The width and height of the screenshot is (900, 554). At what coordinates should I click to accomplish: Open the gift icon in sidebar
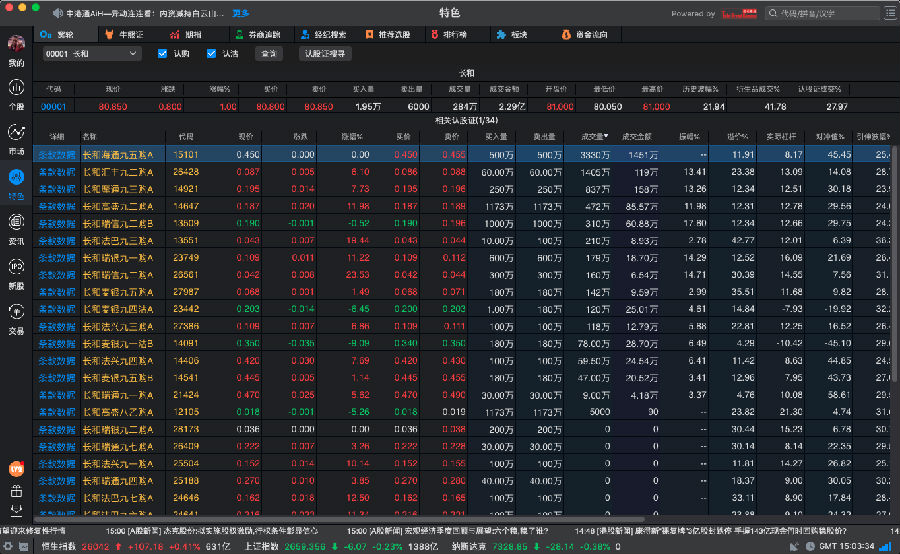click(x=16, y=491)
